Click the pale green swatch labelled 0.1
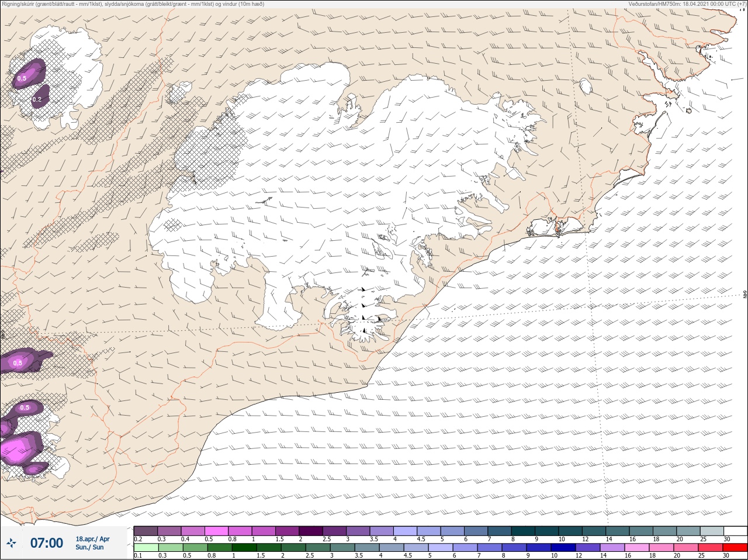 click(146, 548)
